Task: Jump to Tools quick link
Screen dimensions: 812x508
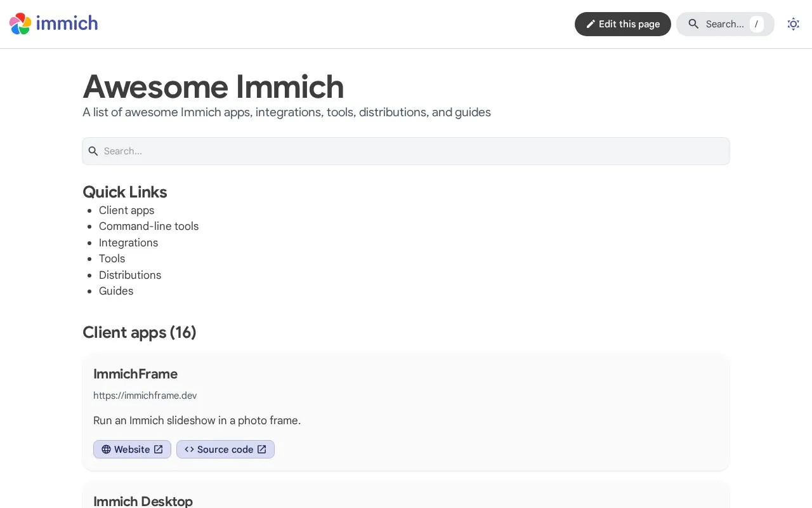Action: click(x=112, y=258)
